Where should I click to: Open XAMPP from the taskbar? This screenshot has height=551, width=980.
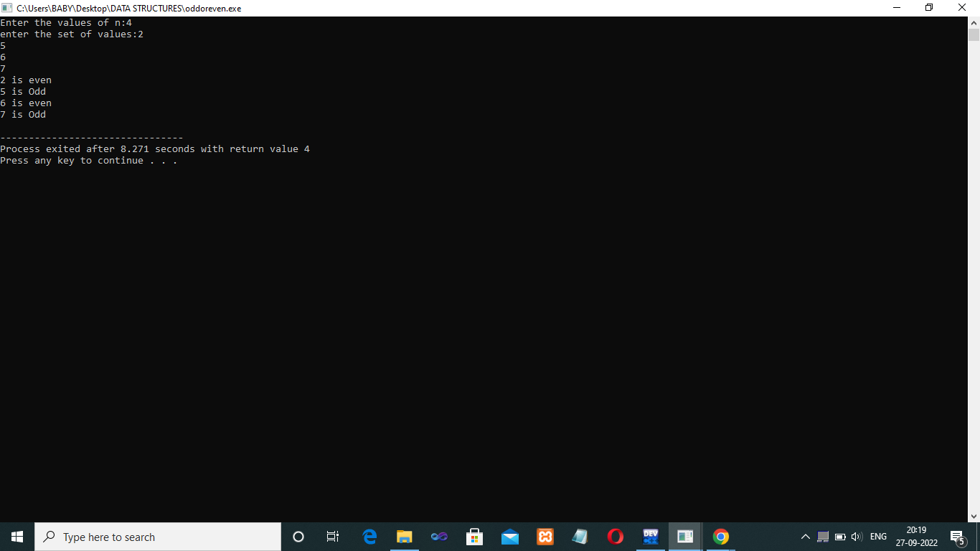click(545, 537)
